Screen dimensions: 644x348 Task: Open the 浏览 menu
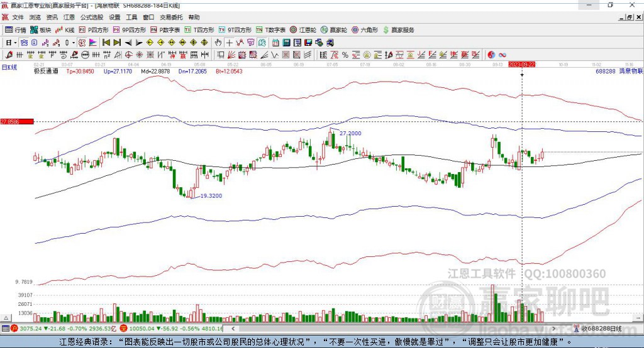35,17
